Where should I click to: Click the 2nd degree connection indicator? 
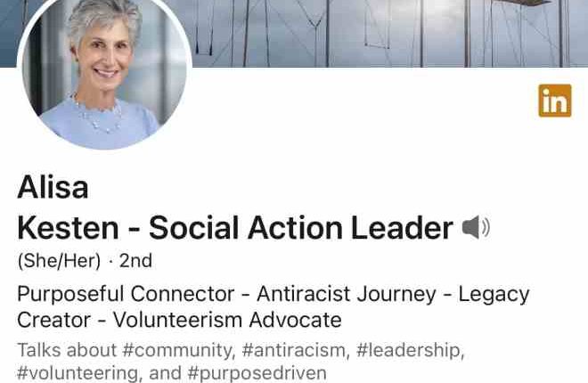(135, 260)
